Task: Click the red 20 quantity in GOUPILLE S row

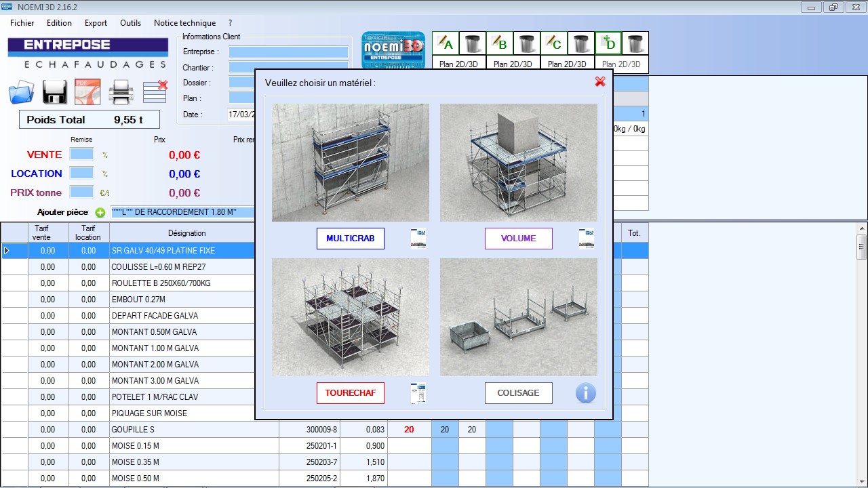Action: pyautogui.click(x=409, y=430)
